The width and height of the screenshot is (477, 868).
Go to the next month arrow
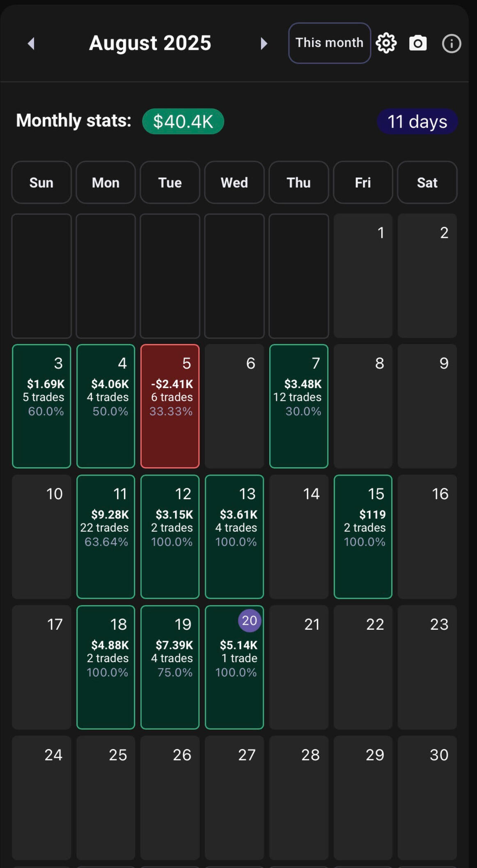coord(264,43)
